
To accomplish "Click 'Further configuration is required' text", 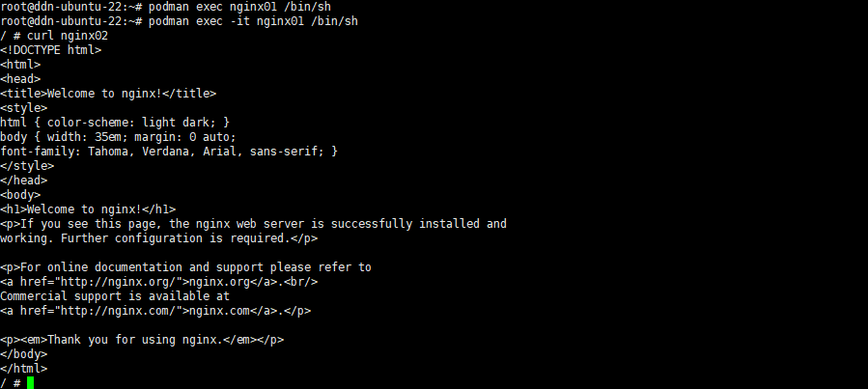I will 176,238.
